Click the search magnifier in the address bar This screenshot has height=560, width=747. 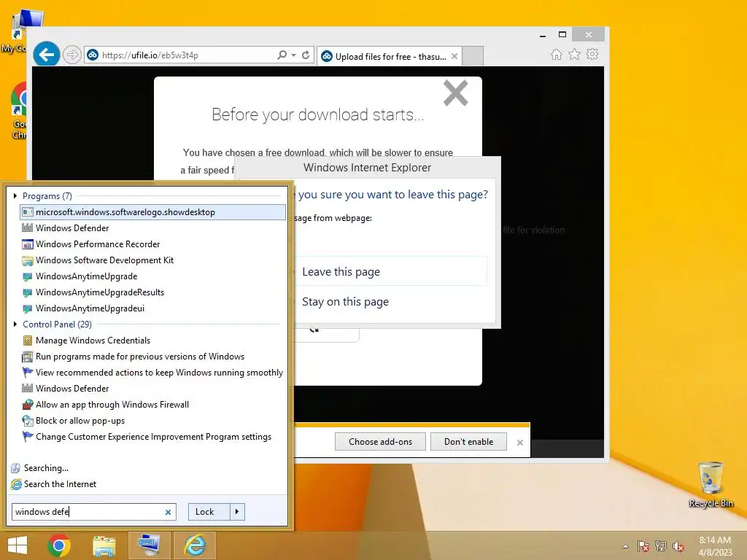[x=282, y=55]
